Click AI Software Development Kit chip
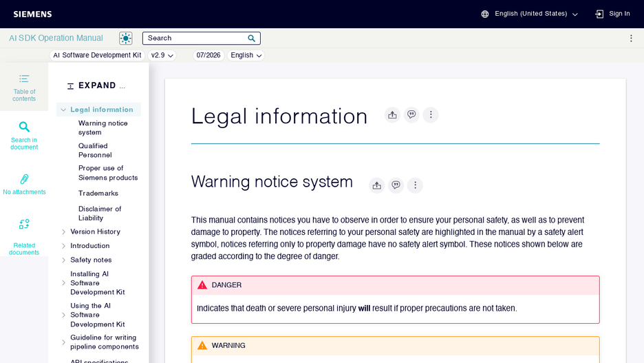Viewport: 644px width, 363px height. pos(97,55)
